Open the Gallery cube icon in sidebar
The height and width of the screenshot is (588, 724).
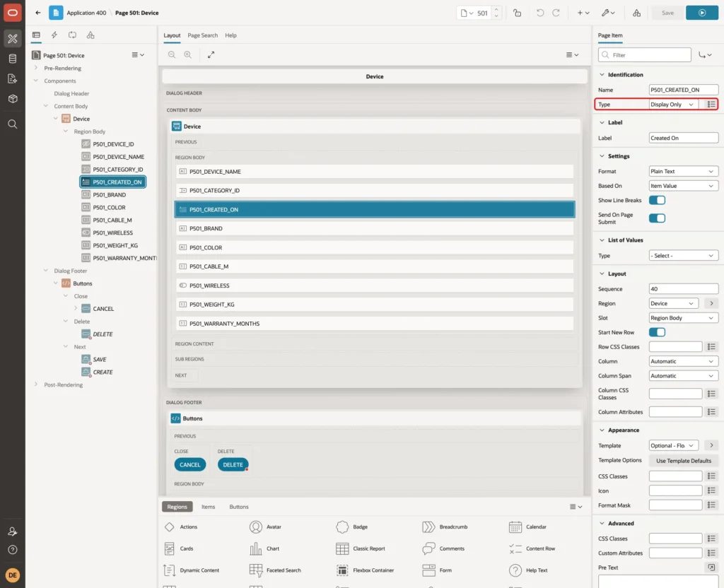click(13, 98)
